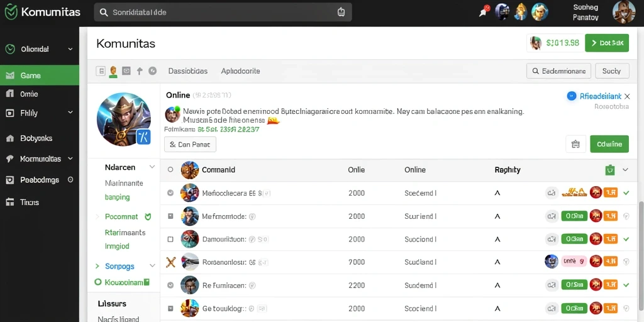Screen dimensions: 644x322
Task: Check the box for the Damouriiduon row
Action: click(x=171, y=239)
